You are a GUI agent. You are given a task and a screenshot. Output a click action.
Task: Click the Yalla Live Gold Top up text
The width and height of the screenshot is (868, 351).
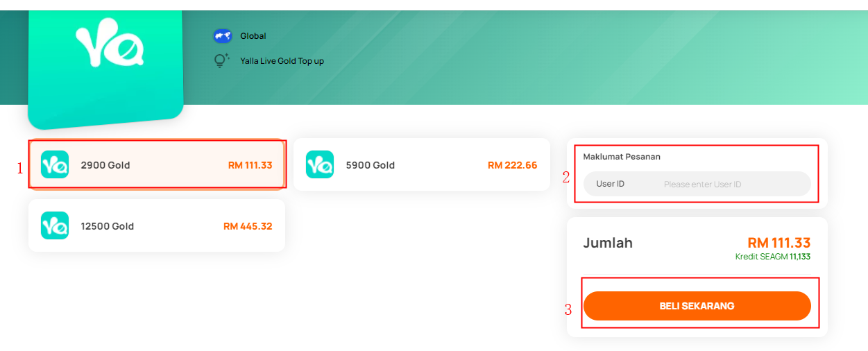282,61
